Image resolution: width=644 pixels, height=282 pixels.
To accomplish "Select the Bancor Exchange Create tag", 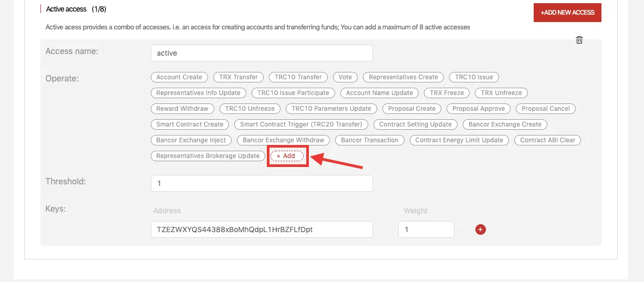I will coord(505,124).
